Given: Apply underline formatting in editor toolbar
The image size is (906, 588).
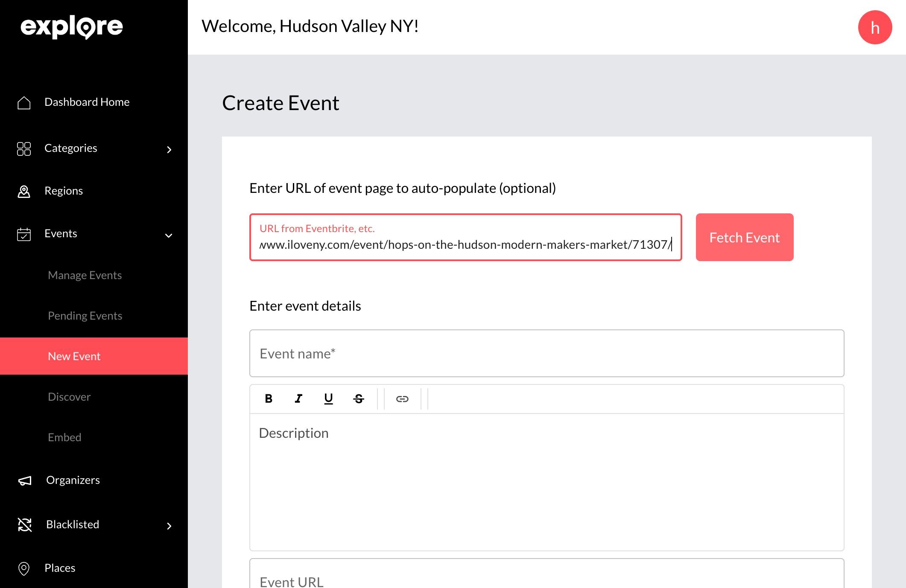Looking at the screenshot, I should tap(328, 399).
